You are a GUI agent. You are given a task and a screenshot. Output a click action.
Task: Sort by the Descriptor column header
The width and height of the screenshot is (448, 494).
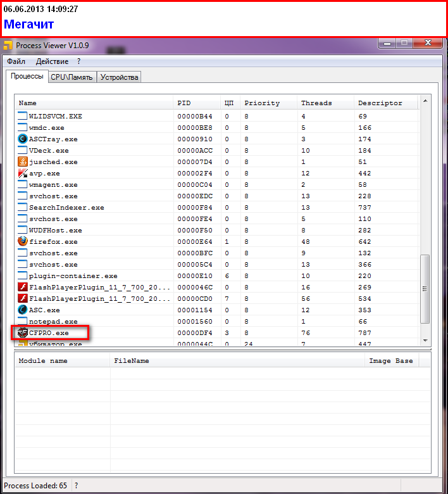coord(386,103)
